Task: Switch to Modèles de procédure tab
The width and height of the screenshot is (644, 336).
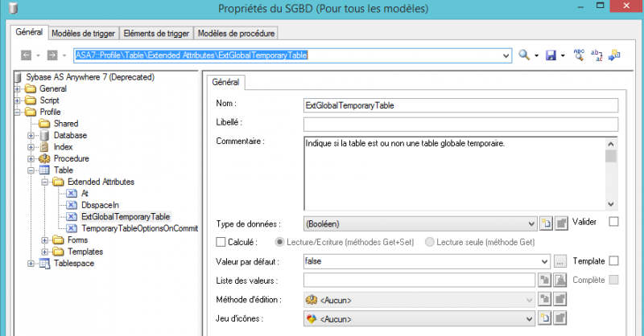Action: [x=236, y=33]
